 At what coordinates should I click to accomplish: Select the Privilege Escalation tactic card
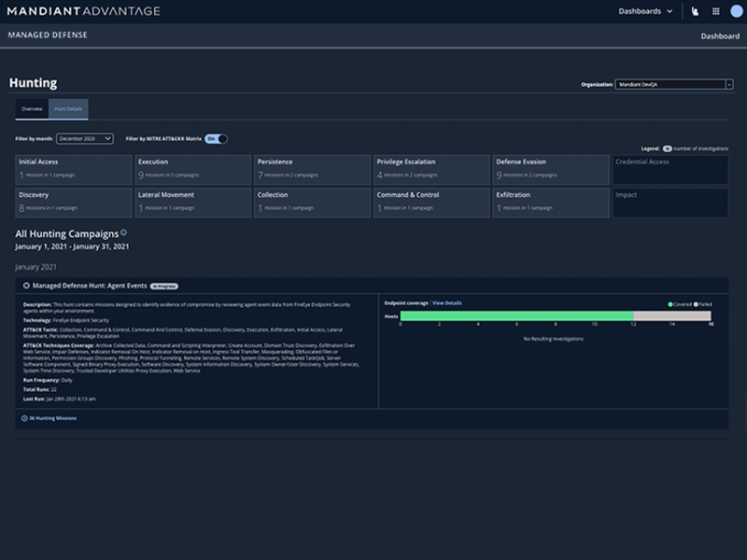pos(431,170)
